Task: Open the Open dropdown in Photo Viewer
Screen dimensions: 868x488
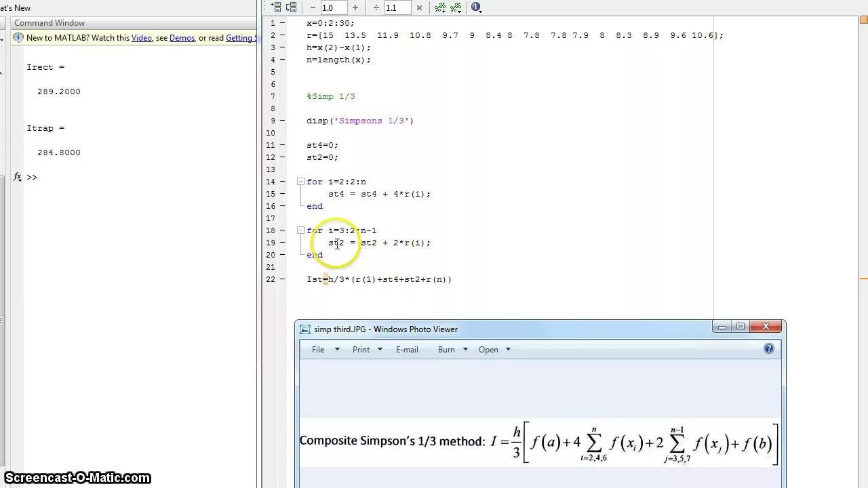Action: coord(494,350)
